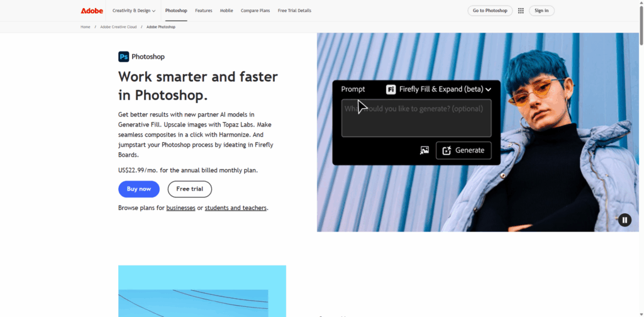Click the reference image icon beside Generate
Screen dimensions: 644x317
pyautogui.click(x=425, y=150)
